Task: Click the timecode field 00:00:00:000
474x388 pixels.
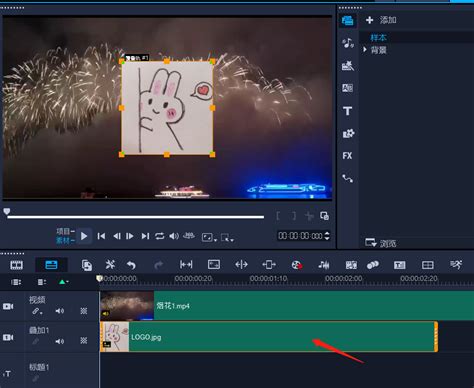Action: pyautogui.click(x=300, y=236)
